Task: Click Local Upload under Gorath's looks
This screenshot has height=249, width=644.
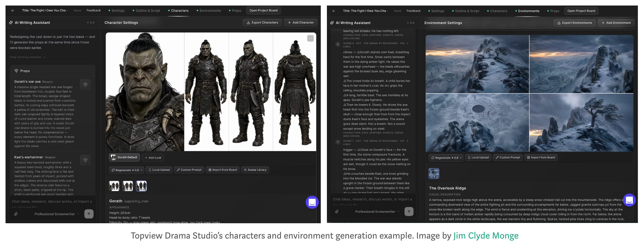Action: (x=159, y=170)
